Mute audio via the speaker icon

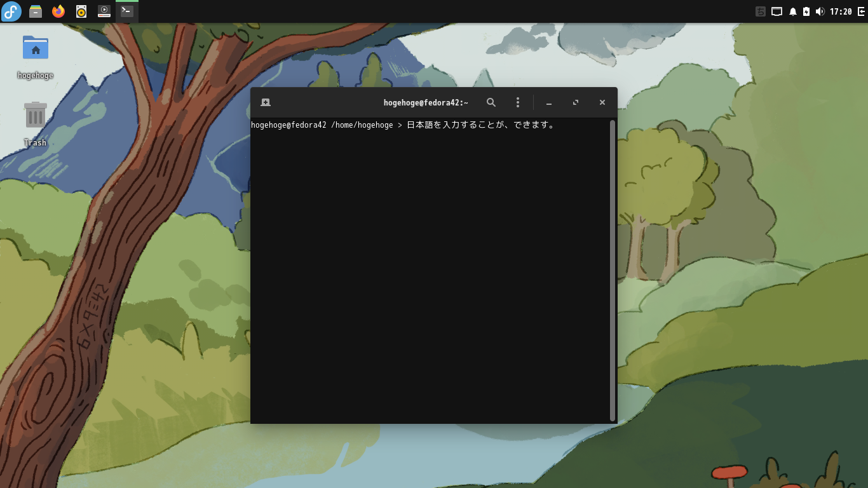tap(820, 11)
